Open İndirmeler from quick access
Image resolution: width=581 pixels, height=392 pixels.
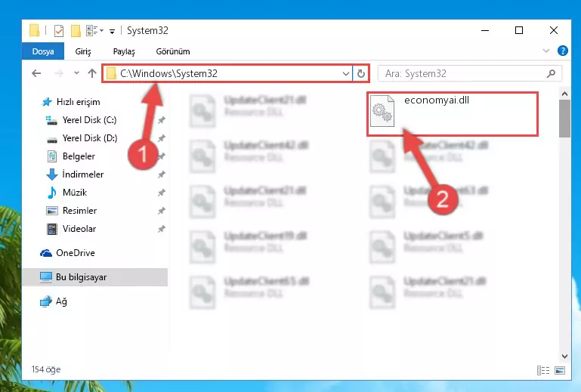point(82,174)
